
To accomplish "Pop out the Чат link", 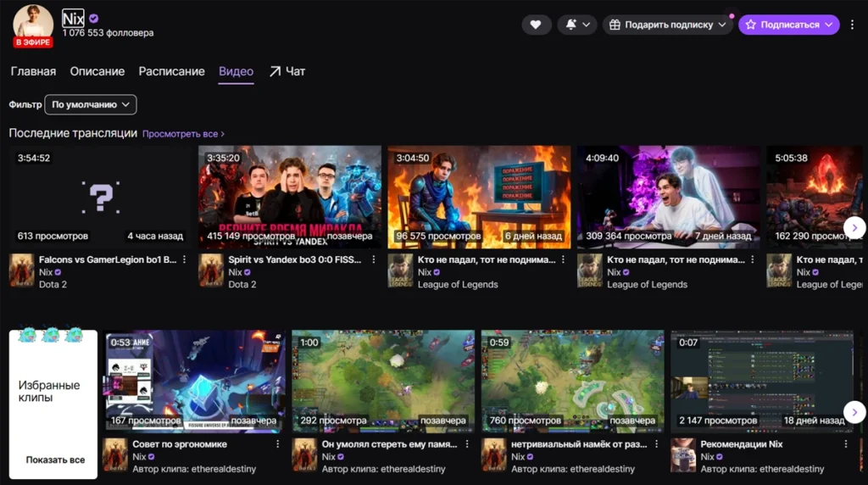I will pos(287,71).
